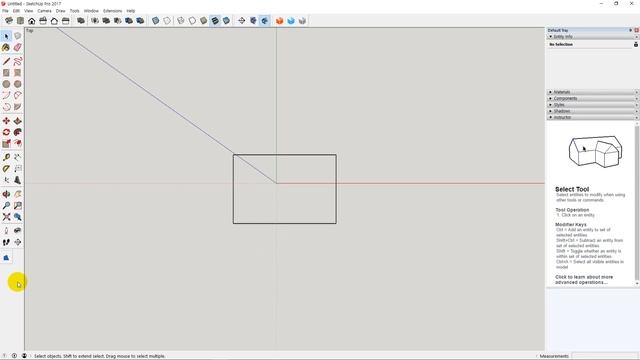The width and height of the screenshot is (640, 360).
Task: Open the Tools menu
Action: [x=75, y=11]
